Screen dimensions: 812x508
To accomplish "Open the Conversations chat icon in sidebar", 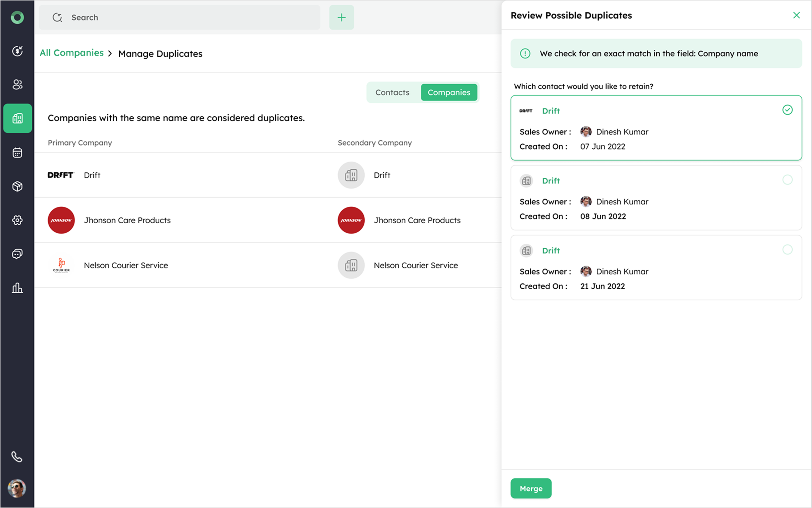I will pyautogui.click(x=17, y=254).
